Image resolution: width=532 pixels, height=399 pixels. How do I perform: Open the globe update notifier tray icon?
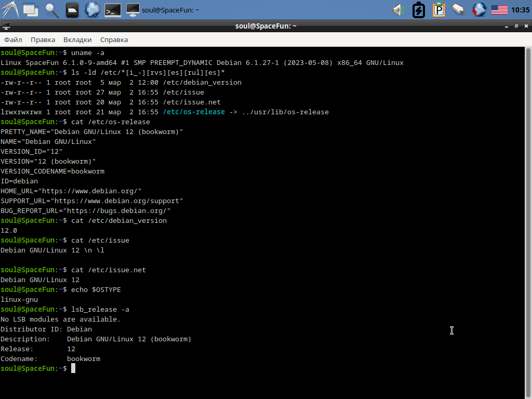[479, 10]
